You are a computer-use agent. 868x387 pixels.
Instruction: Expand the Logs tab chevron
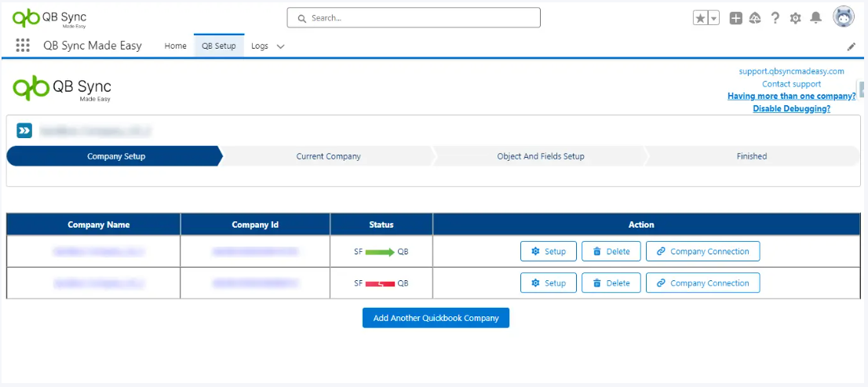(281, 46)
